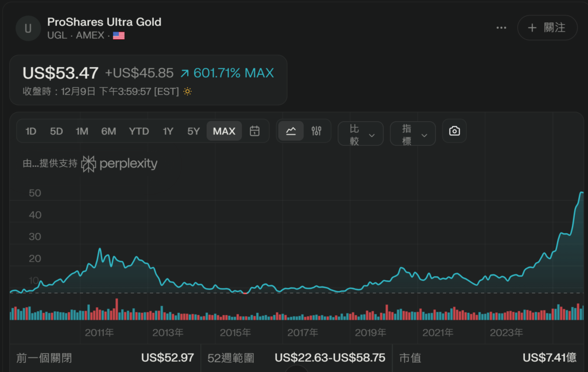
Task: Click the sun market-status icon
Action: click(x=187, y=91)
